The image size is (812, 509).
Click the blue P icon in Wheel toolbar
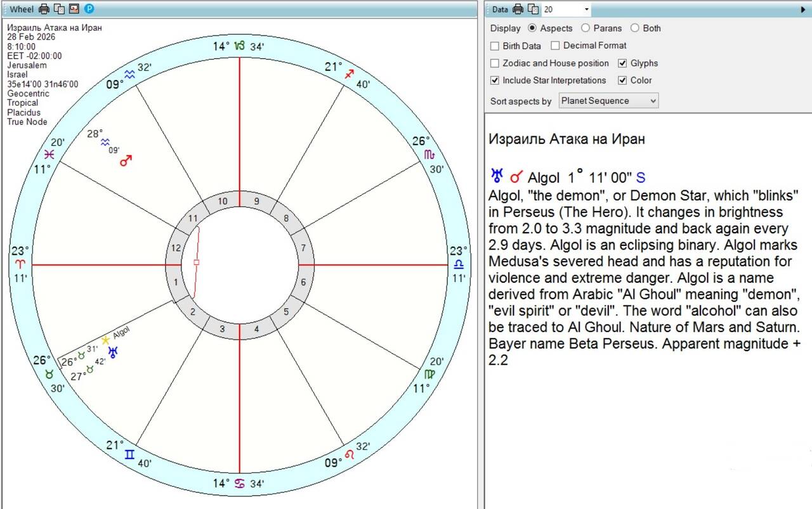[89, 9]
